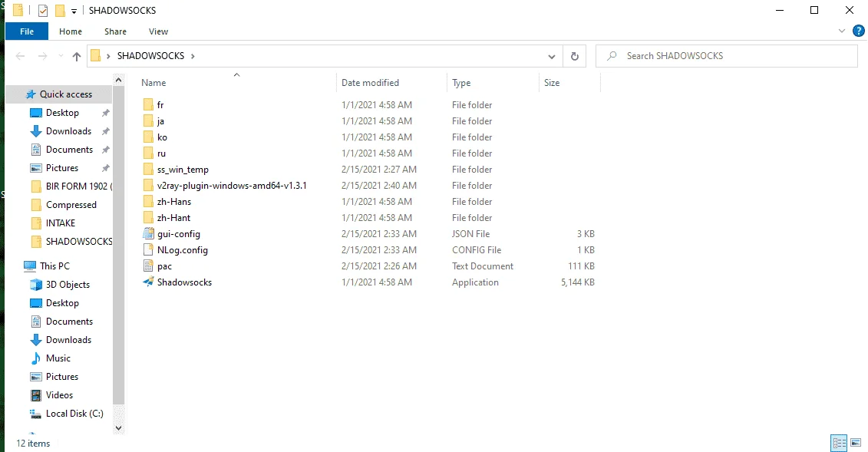This screenshot has width=868, height=452.
Task: Click the 2/15/2021 2:40 AM date cell
Action: 378,186
